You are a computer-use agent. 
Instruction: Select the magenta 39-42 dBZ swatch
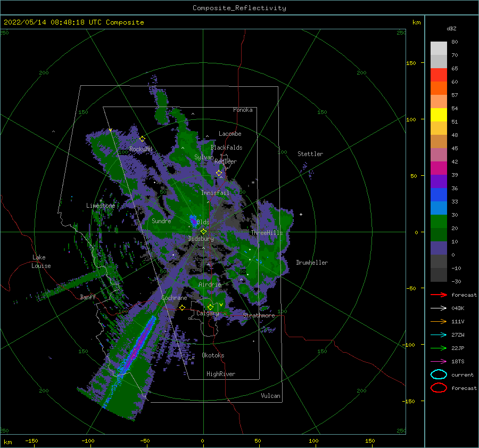point(439,168)
